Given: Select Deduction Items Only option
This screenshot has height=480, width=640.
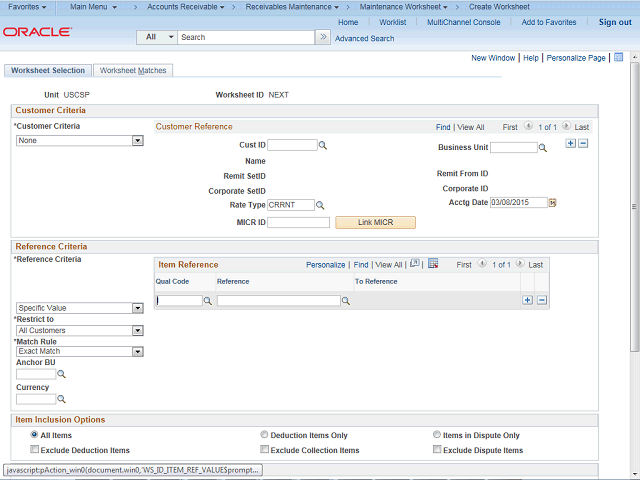Looking at the screenshot, I should pyautogui.click(x=264, y=435).
